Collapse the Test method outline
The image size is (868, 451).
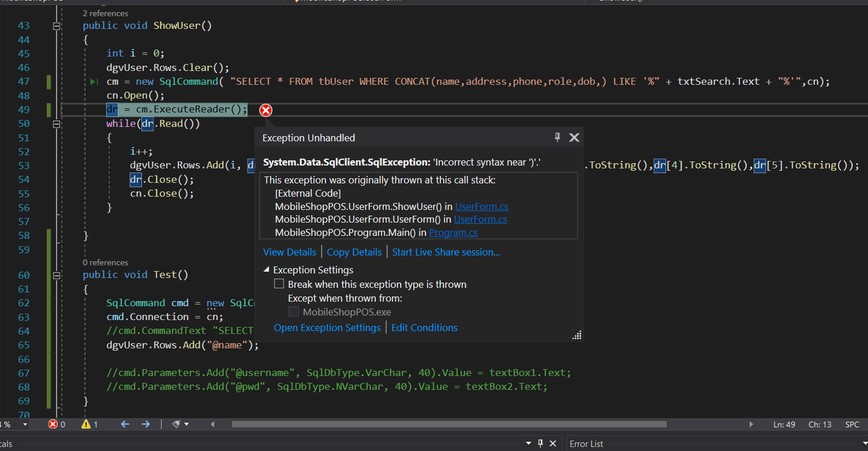tap(57, 275)
